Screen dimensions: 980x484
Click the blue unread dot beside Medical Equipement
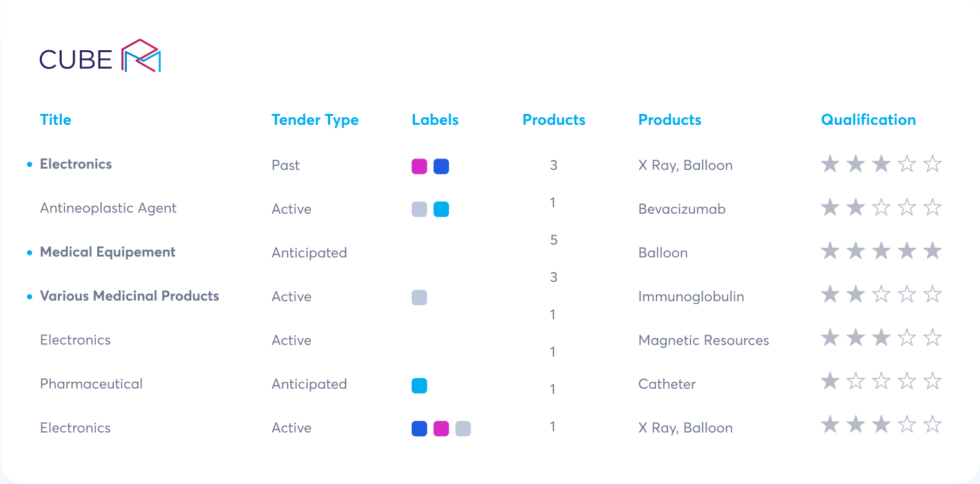[x=30, y=253]
